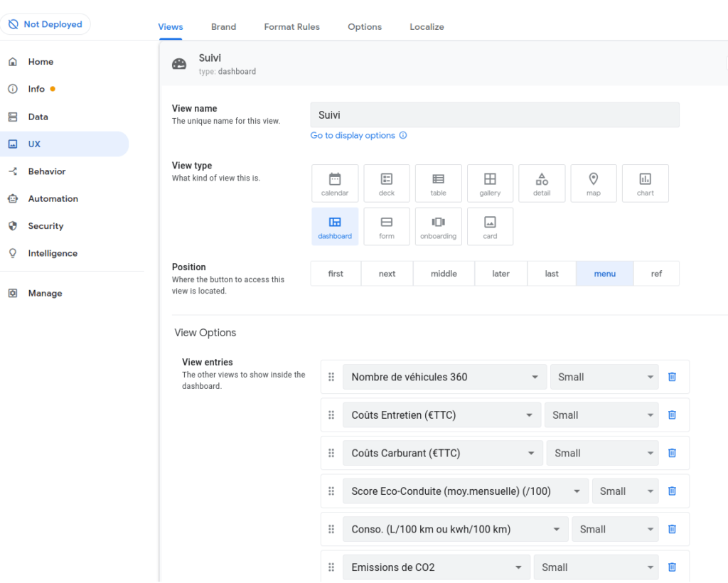Image resolution: width=728 pixels, height=583 pixels.
Task: Open Security section in the sidebar
Action: [x=64, y=226]
